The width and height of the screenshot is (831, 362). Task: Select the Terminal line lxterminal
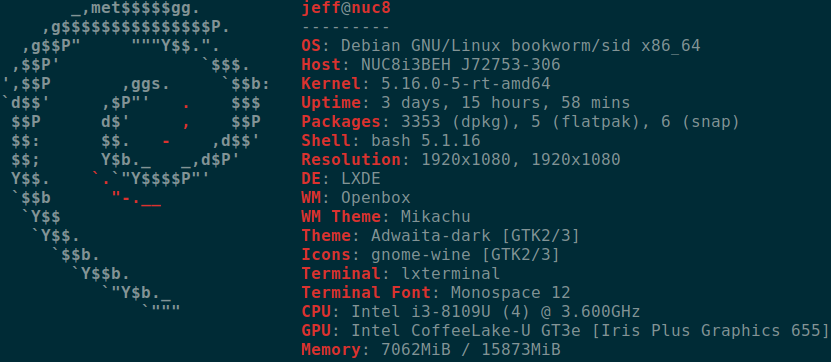pyautogui.click(x=401, y=274)
